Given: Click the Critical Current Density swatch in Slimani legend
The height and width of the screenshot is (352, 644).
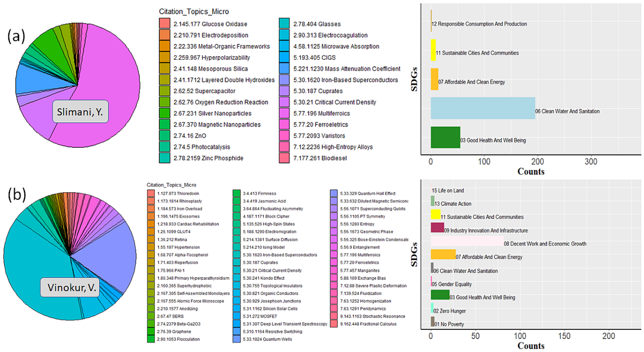Looking at the screenshot, I should pyautogui.click(x=284, y=102).
